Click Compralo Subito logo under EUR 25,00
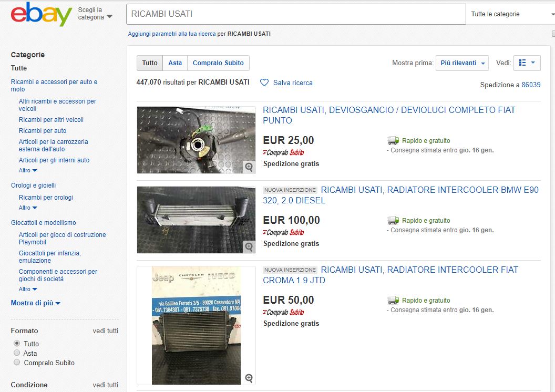 283,152
